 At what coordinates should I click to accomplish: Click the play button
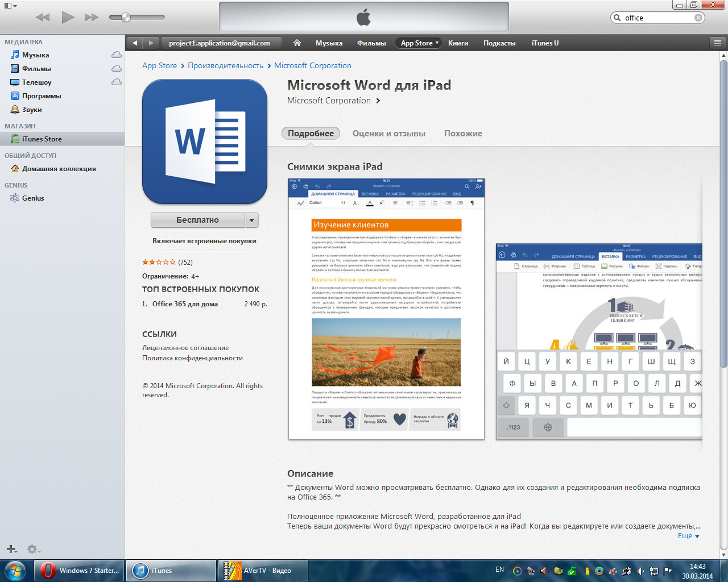[68, 17]
